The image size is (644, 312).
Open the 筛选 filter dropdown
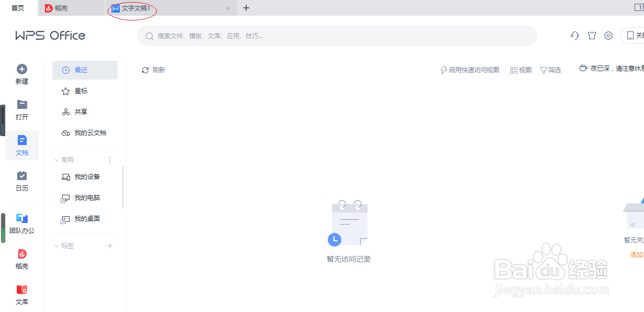550,70
